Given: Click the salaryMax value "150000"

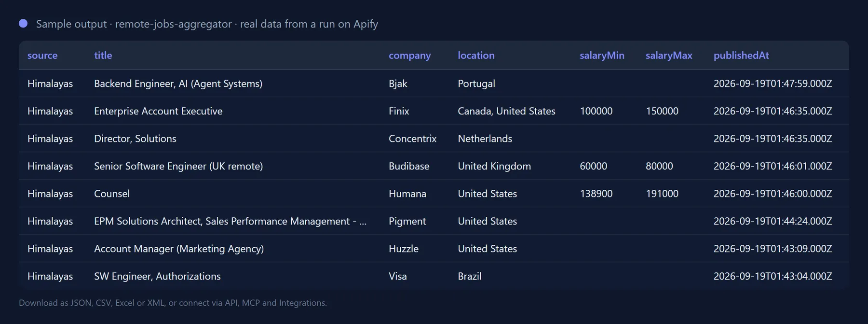Looking at the screenshot, I should coord(662,111).
